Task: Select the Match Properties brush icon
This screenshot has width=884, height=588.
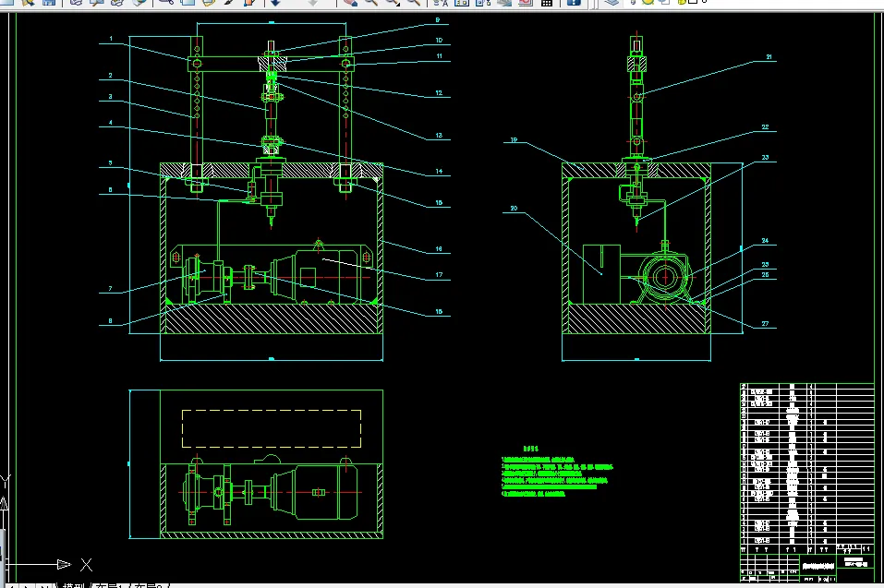Action: (x=229, y=2)
